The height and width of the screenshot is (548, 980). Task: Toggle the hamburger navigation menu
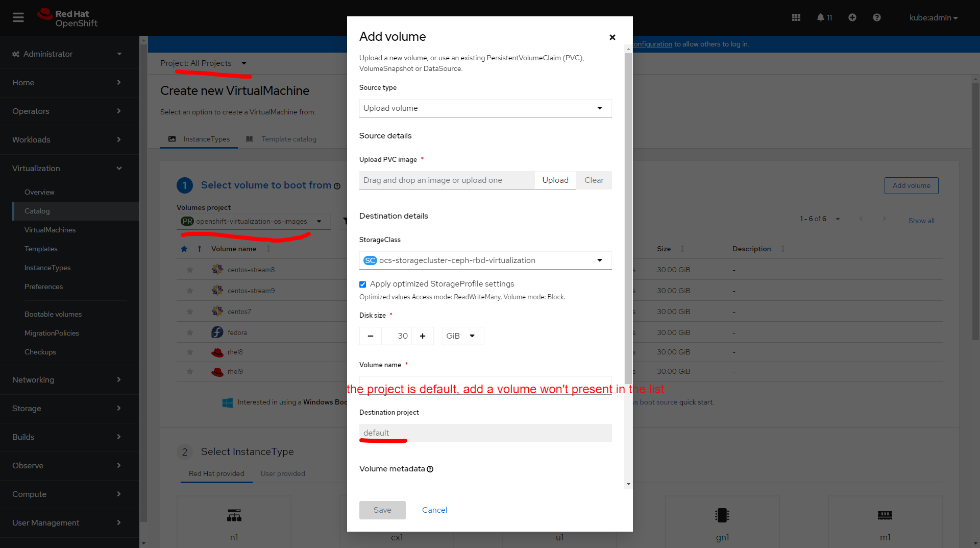(x=18, y=17)
